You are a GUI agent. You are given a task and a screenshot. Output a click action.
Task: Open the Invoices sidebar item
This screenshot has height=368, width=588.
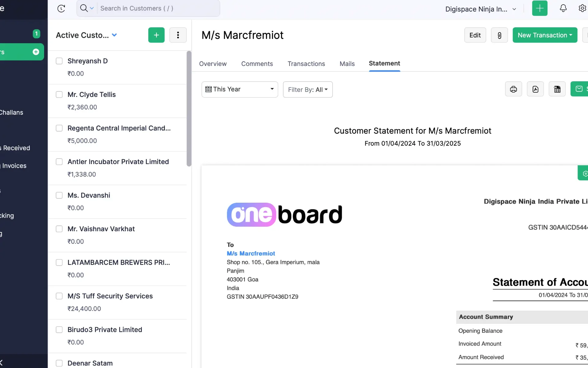tap(13, 166)
